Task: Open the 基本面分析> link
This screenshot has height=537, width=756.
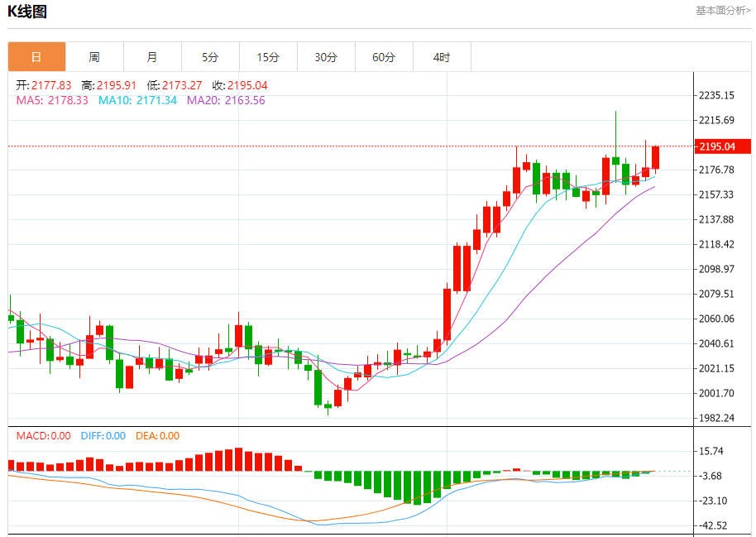Action: point(723,11)
